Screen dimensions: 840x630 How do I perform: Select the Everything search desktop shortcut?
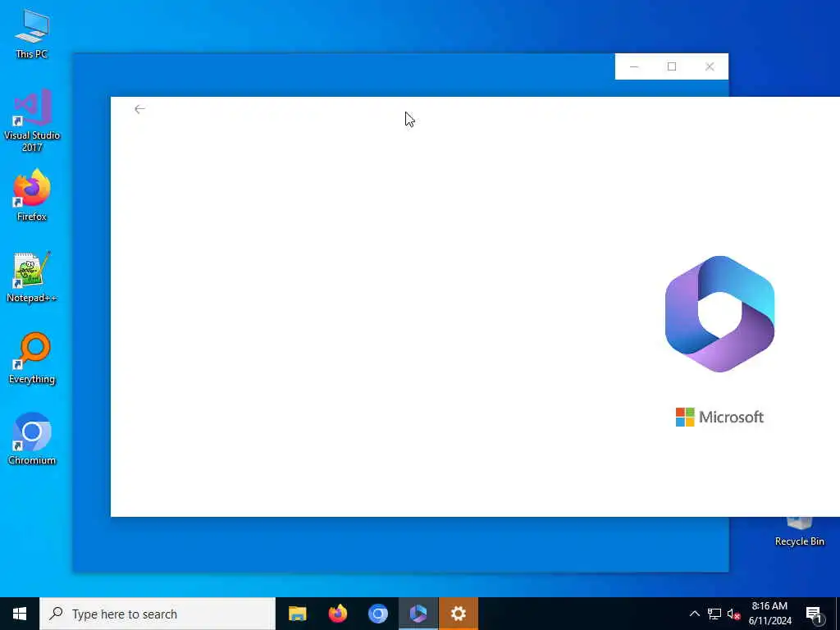point(32,358)
